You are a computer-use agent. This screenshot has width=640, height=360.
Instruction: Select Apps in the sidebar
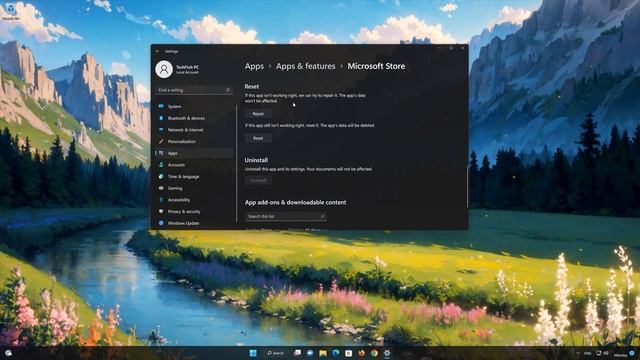click(x=194, y=153)
